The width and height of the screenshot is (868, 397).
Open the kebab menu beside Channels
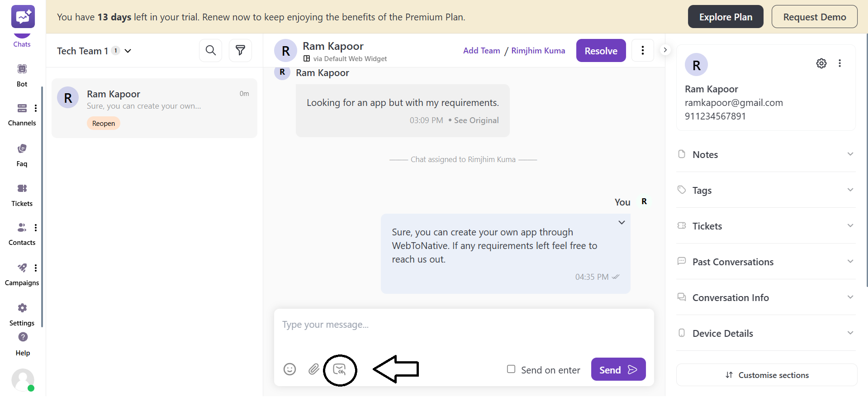[36, 108]
